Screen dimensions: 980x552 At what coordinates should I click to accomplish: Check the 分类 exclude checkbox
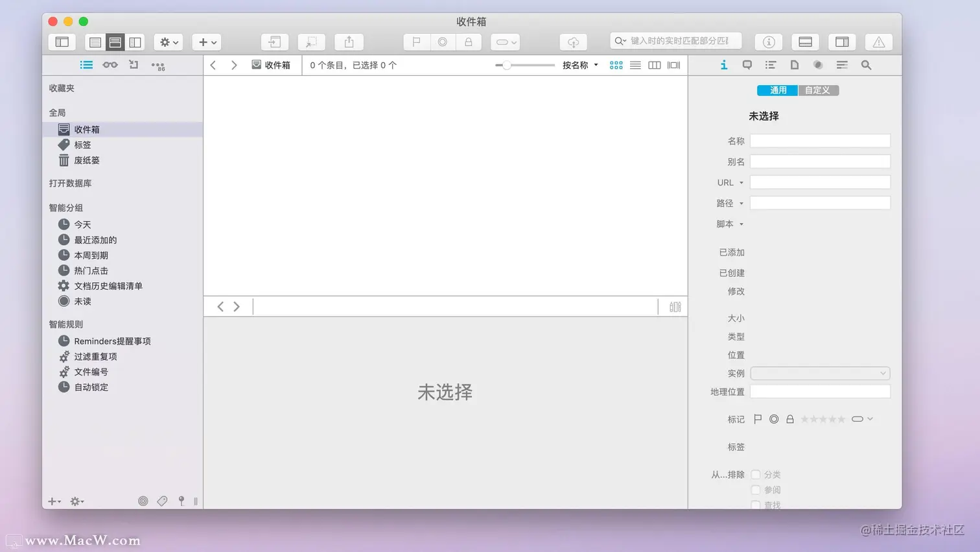756,475
